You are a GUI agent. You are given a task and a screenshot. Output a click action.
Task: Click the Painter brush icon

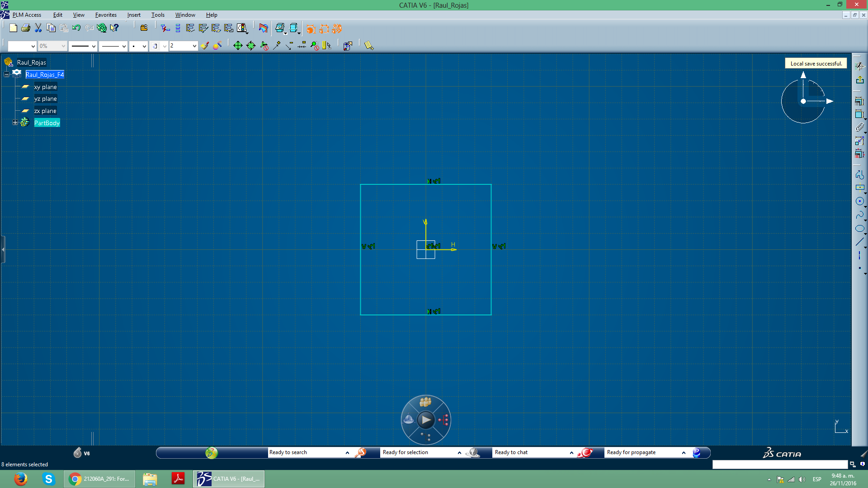(x=205, y=46)
